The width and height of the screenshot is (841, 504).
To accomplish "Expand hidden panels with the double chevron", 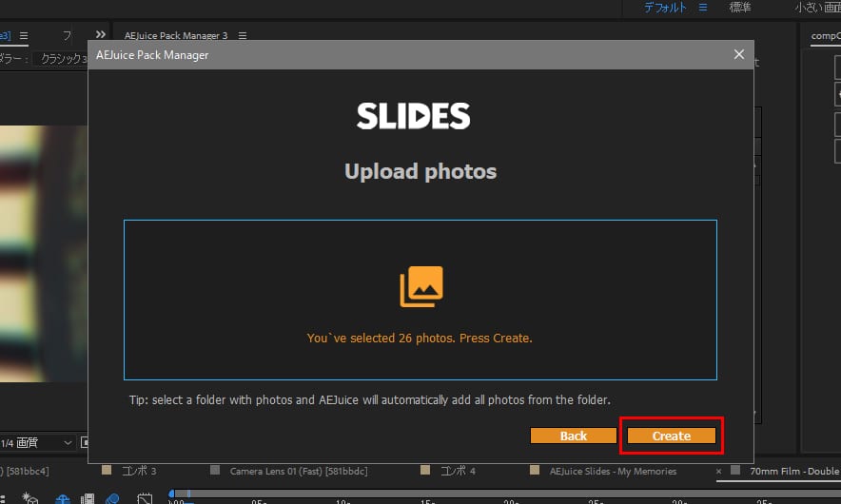I will [x=100, y=34].
